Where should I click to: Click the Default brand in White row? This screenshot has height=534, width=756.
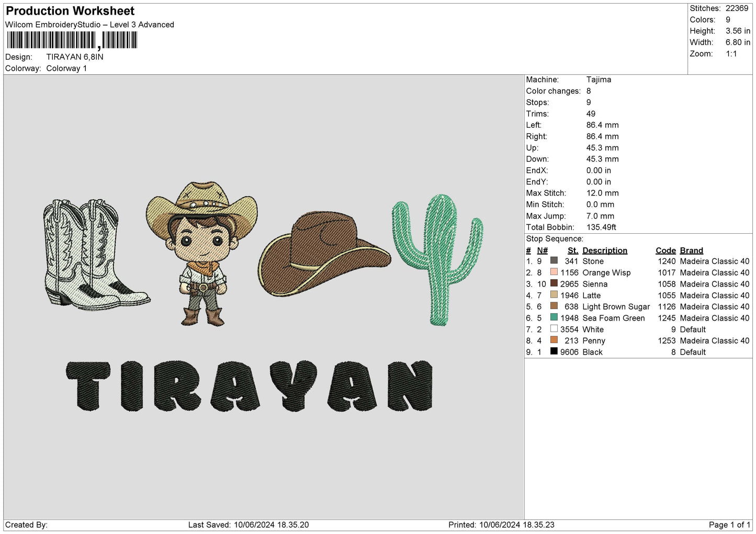pos(693,330)
